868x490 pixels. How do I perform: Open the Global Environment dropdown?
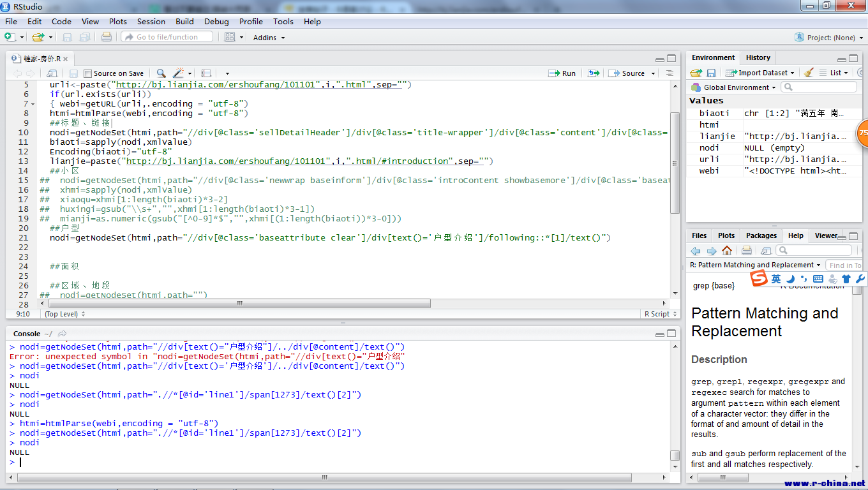click(x=733, y=87)
